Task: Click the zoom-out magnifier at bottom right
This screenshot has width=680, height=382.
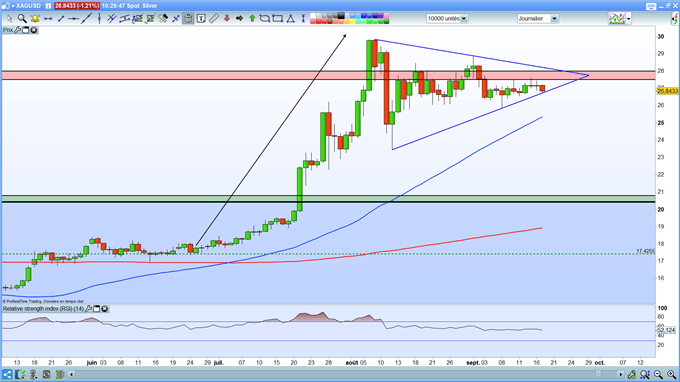Action: click(658, 374)
